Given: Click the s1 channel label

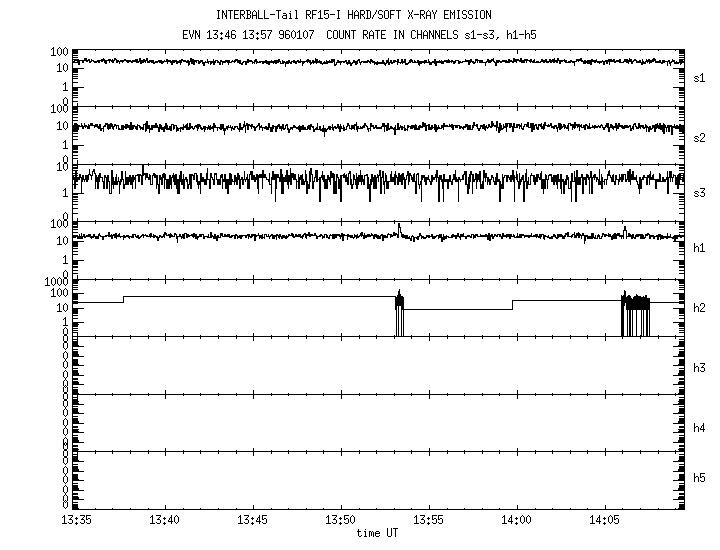Looking at the screenshot, I should 700,77.
